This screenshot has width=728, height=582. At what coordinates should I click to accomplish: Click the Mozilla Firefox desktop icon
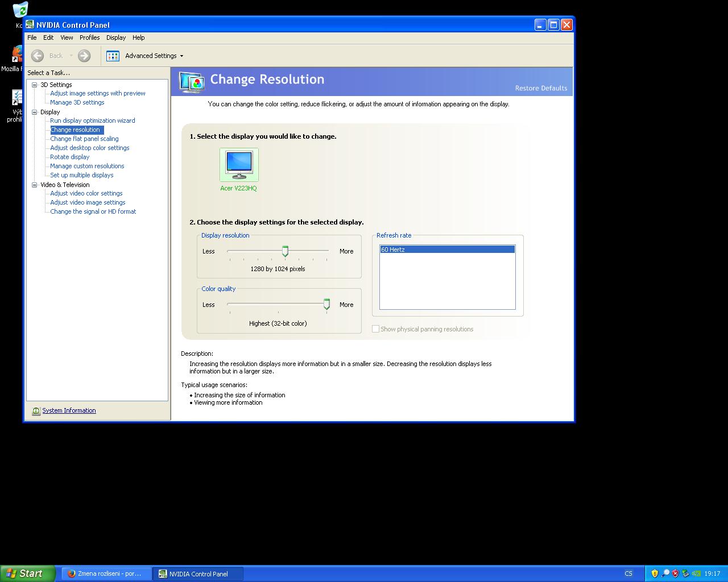[x=17, y=54]
